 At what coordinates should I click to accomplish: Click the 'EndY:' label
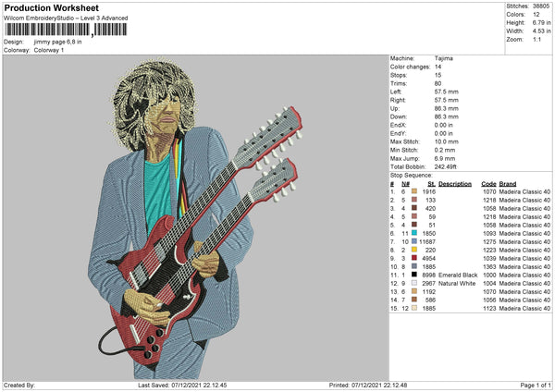coord(398,134)
